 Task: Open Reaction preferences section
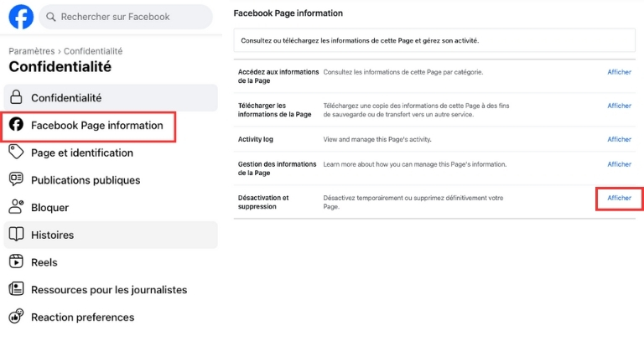point(111,318)
